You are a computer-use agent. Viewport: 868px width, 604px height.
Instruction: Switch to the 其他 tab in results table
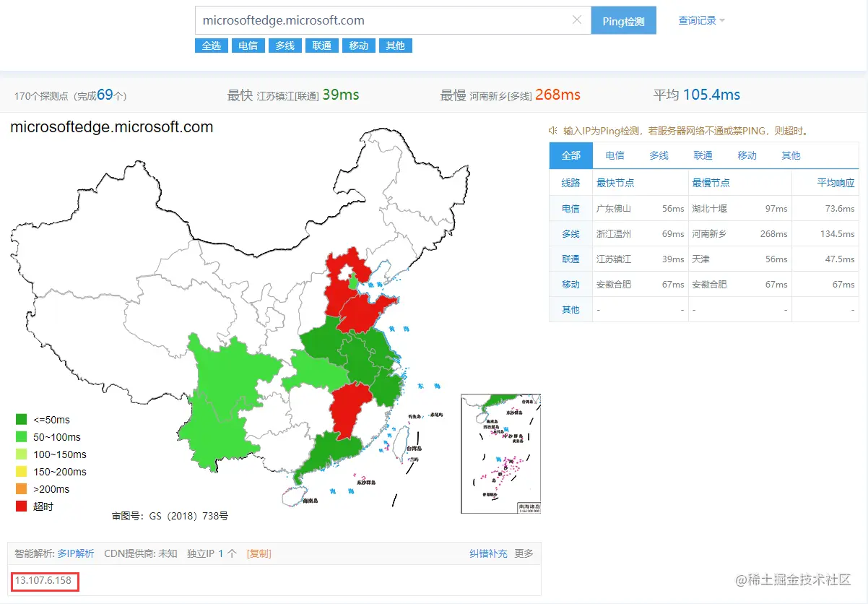click(791, 155)
